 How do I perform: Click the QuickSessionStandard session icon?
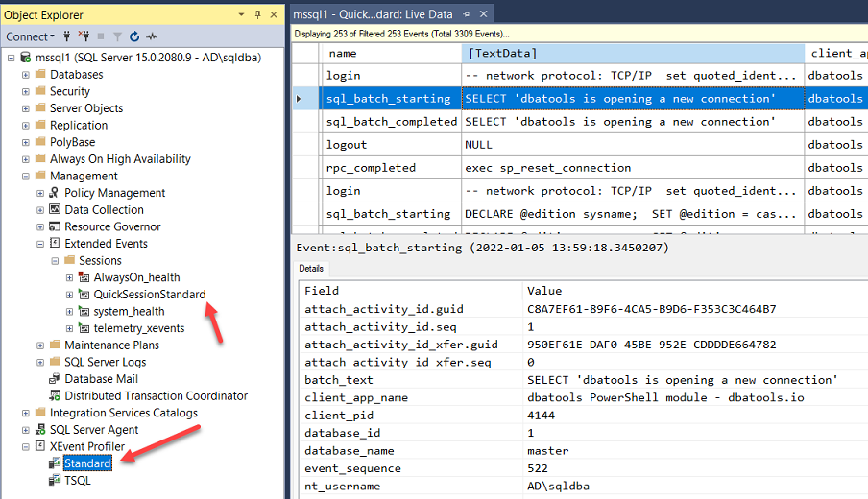[x=84, y=295]
